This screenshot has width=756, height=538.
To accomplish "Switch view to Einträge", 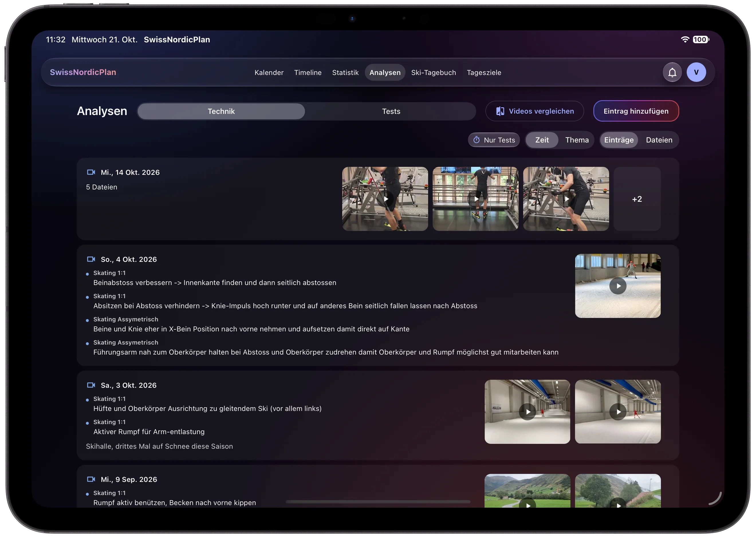I will click(619, 140).
